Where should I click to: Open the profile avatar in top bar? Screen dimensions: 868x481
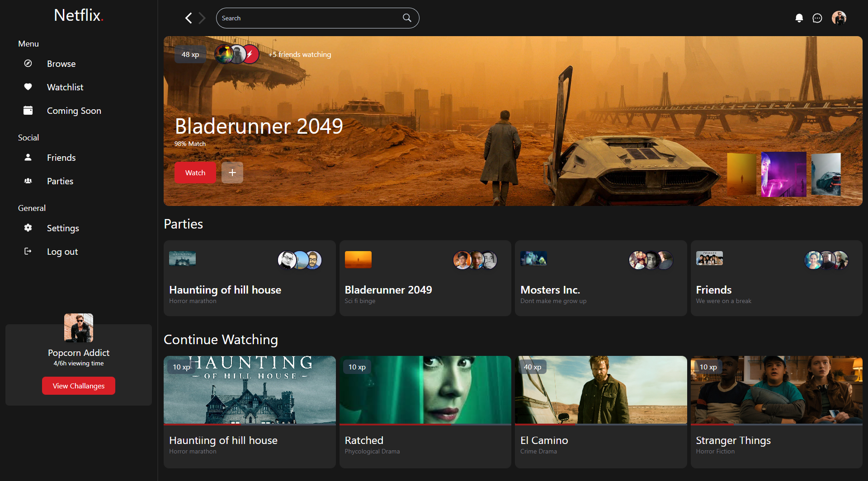839,18
